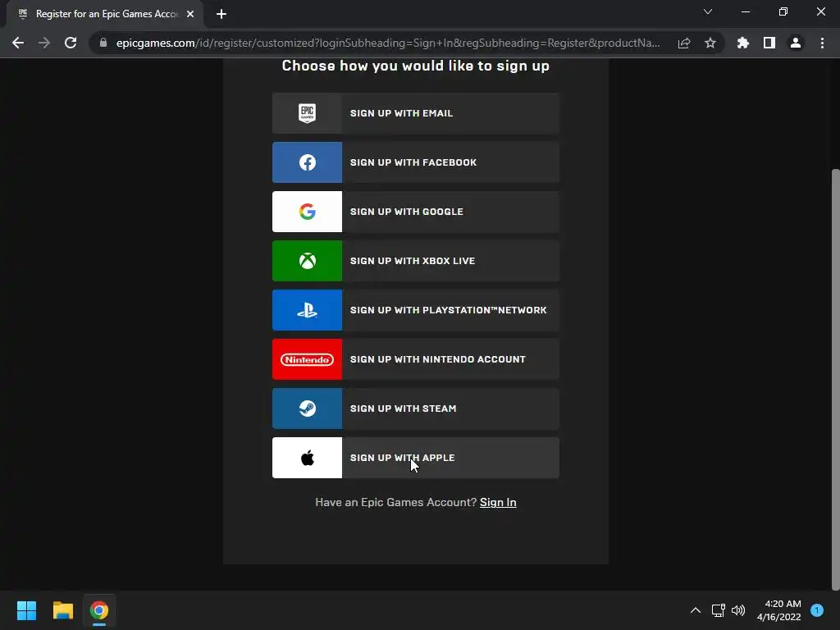
Task: Click the Epic Games logo icon
Action: coord(307,113)
